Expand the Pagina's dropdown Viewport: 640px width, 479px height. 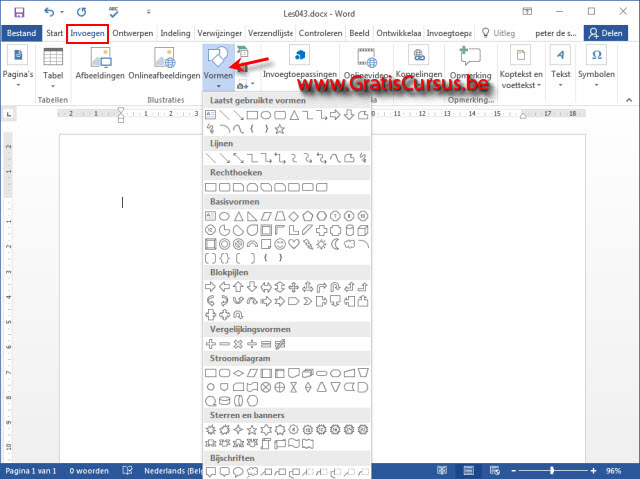click(x=18, y=85)
